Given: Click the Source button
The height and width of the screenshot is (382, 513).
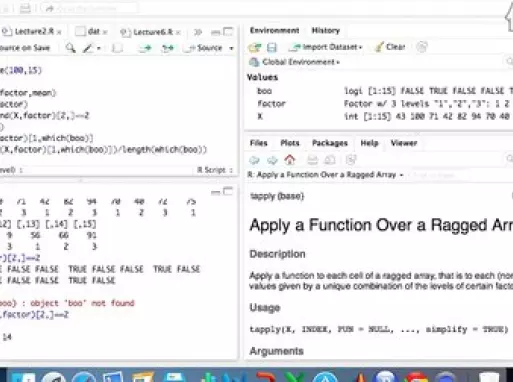Looking at the screenshot, I should (205, 48).
